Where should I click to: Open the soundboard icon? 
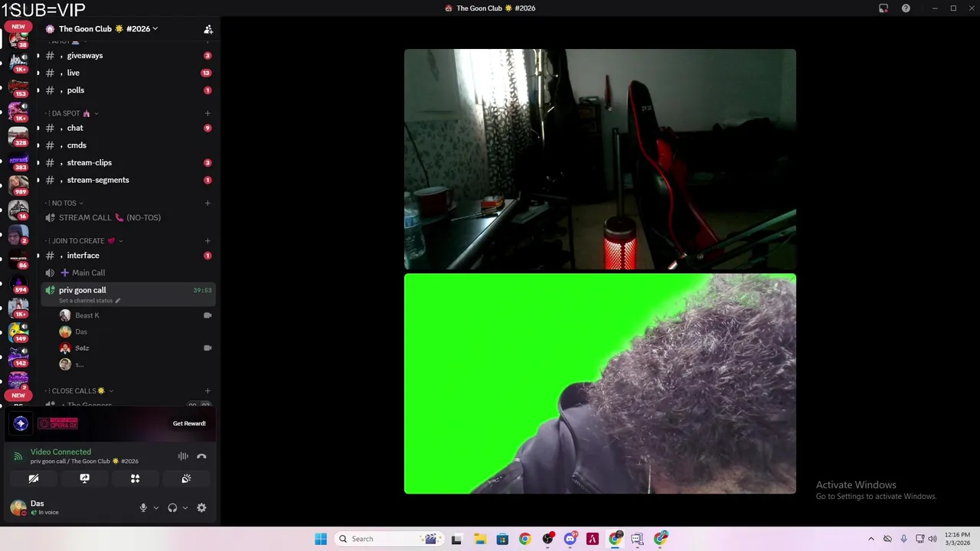[x=186, y=478]
